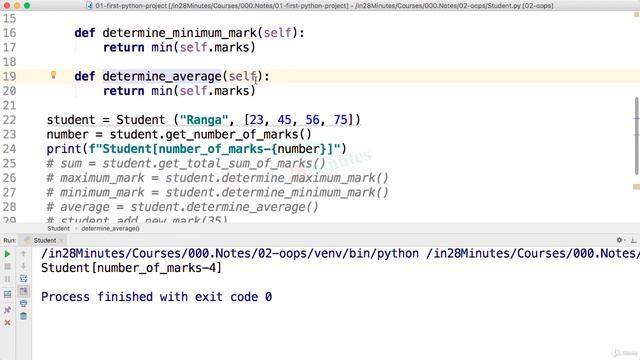Click the determine_average method name on line 19
This screenshot has width=640, height=360.
[162, 76]
